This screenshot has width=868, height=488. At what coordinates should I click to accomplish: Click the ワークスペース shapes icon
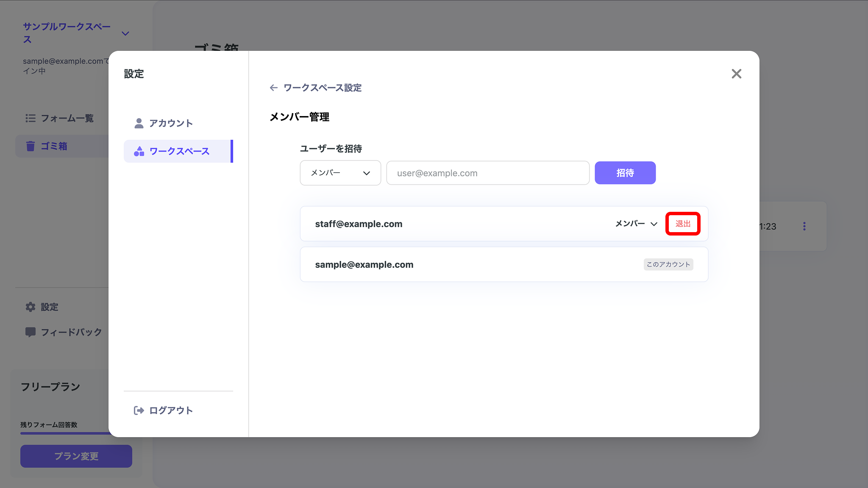139,151
